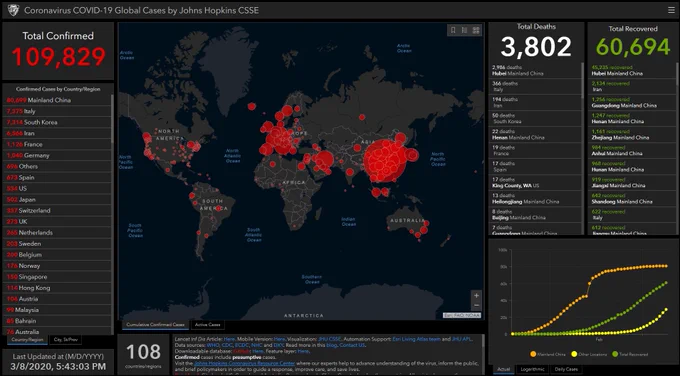The height and width of the screenshot is (376, 680).
Task: Open the JHU CSSE visualization link
Action: pos(330,339)
